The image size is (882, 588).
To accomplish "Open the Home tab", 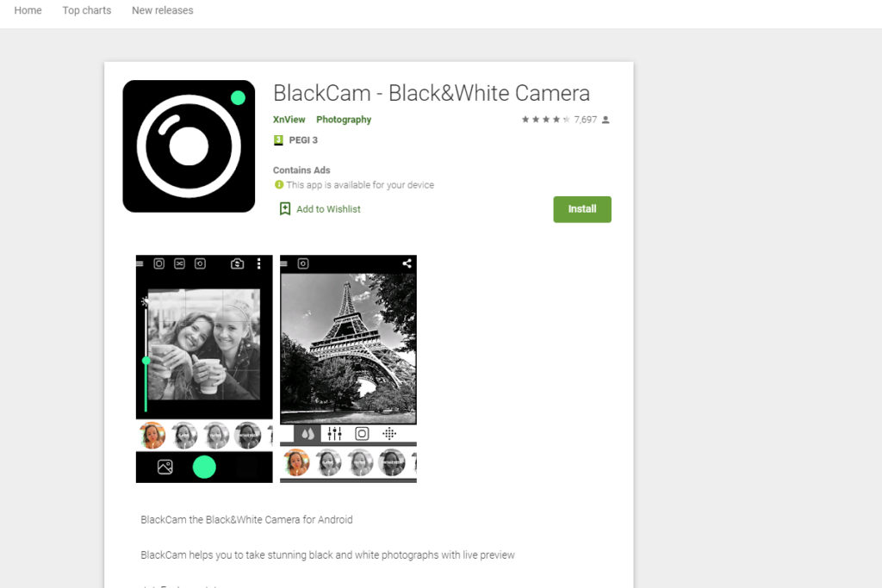I will 28,10.
